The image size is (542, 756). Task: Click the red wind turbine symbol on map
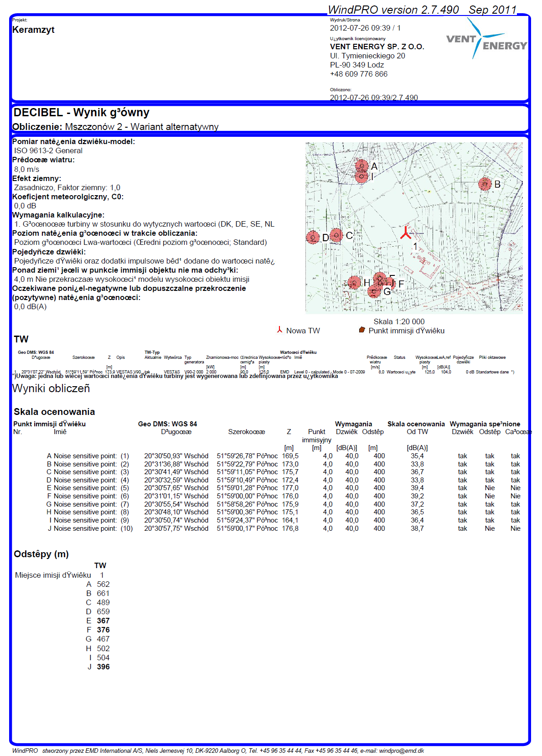click(x=406, y=233)
